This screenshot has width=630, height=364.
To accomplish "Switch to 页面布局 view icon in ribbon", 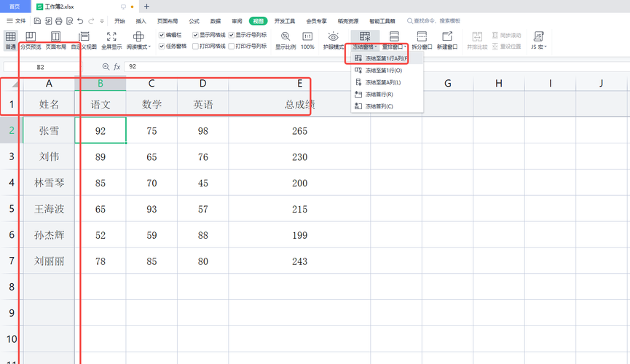I will [x=56, y=40].
